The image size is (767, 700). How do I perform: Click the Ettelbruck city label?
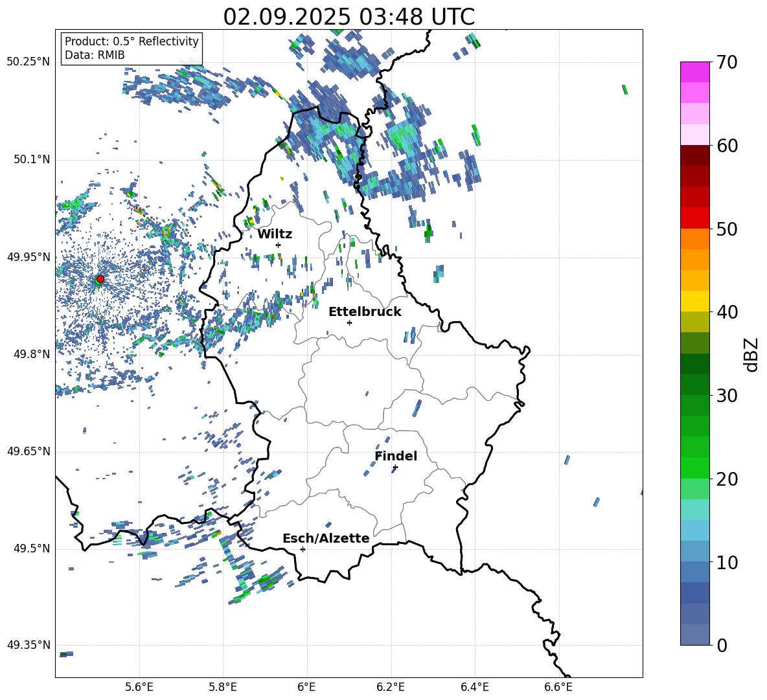[x=365, y=312]
